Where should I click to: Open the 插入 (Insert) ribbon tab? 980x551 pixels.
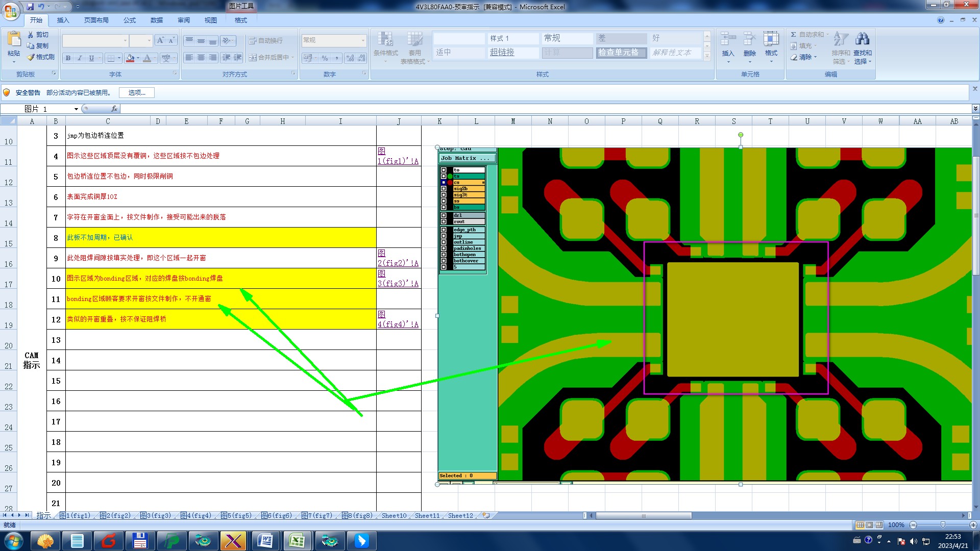tap(63, 20)
